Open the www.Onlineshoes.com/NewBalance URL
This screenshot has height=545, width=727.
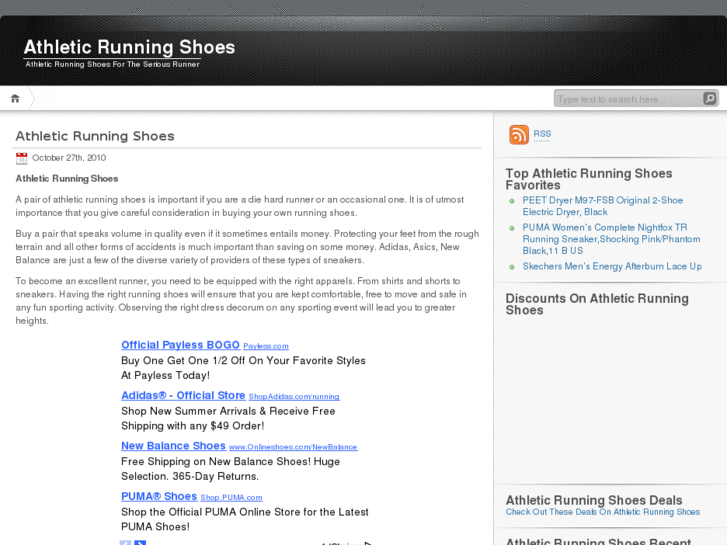pos(293,448)
